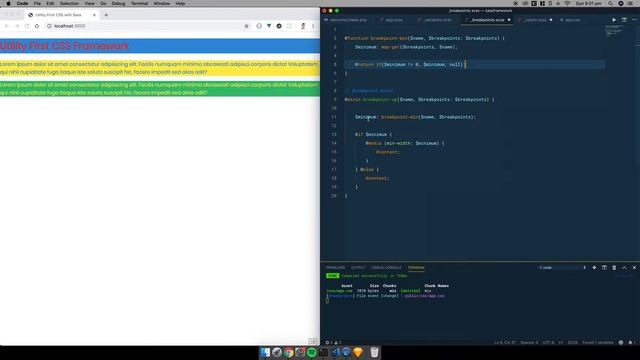Click the localhost:3000 address bar
This screenshot has width=640, height=360.
[147, 26]
